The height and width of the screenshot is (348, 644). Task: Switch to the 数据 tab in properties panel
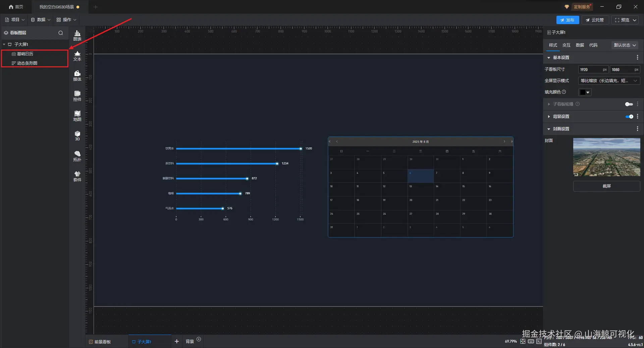(580, 45)
